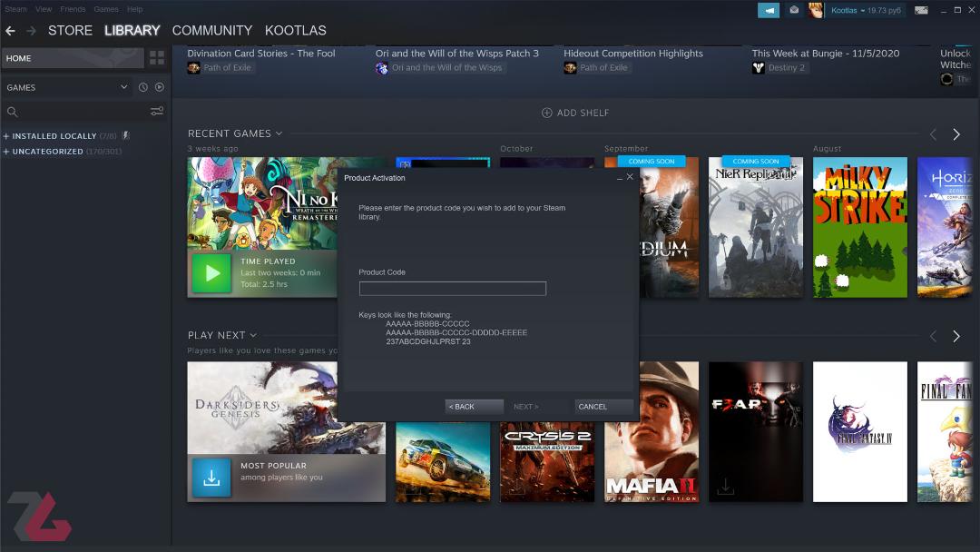The height and width of the screenshot is (552, 980).
Task: Close the Product Activation dialog
Action: pos(630,177)
